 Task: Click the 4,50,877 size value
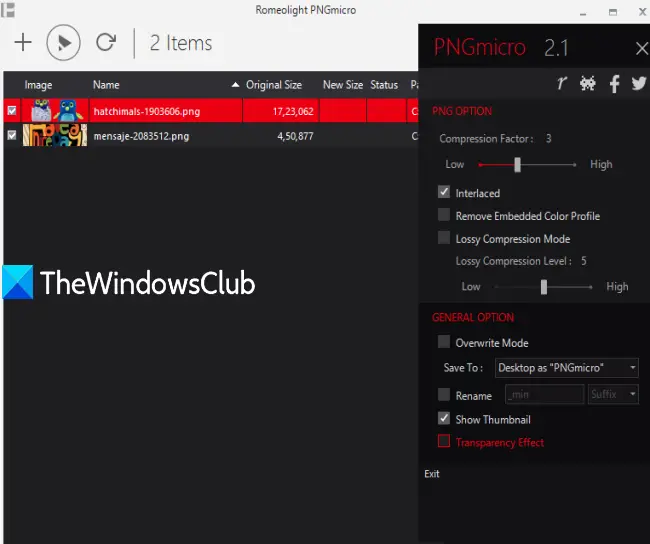[x=295, y=136]
